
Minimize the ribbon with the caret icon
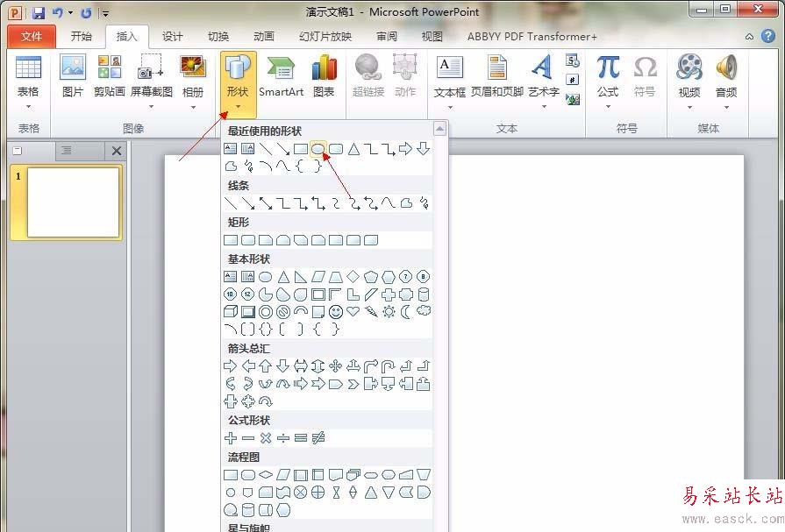click(x=749, y=37)
